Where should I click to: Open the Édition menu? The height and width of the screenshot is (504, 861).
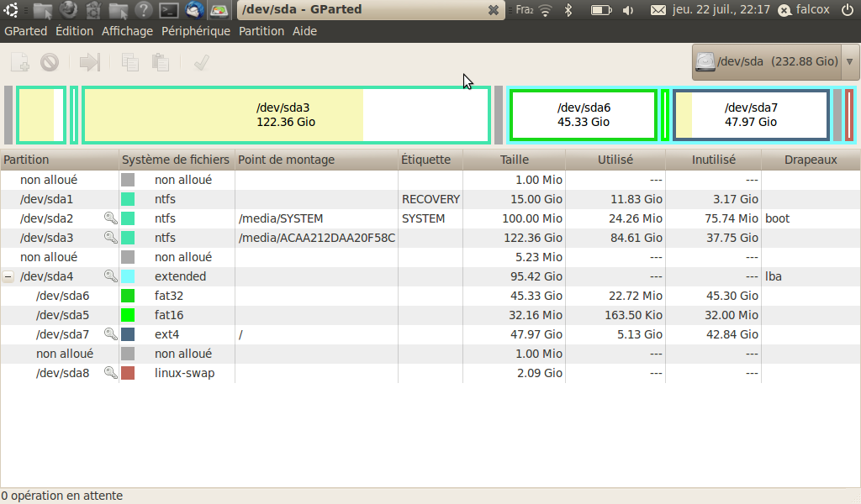point(74,31)
